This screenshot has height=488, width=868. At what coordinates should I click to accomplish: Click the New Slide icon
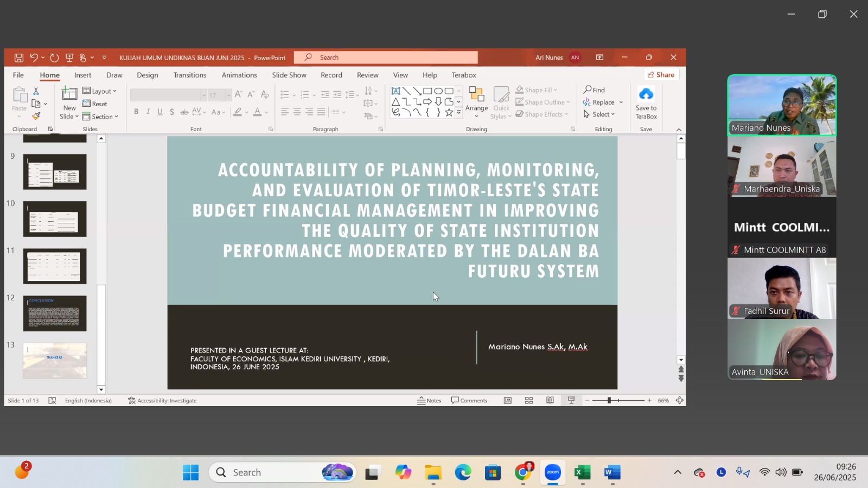[x=69, y=94]
